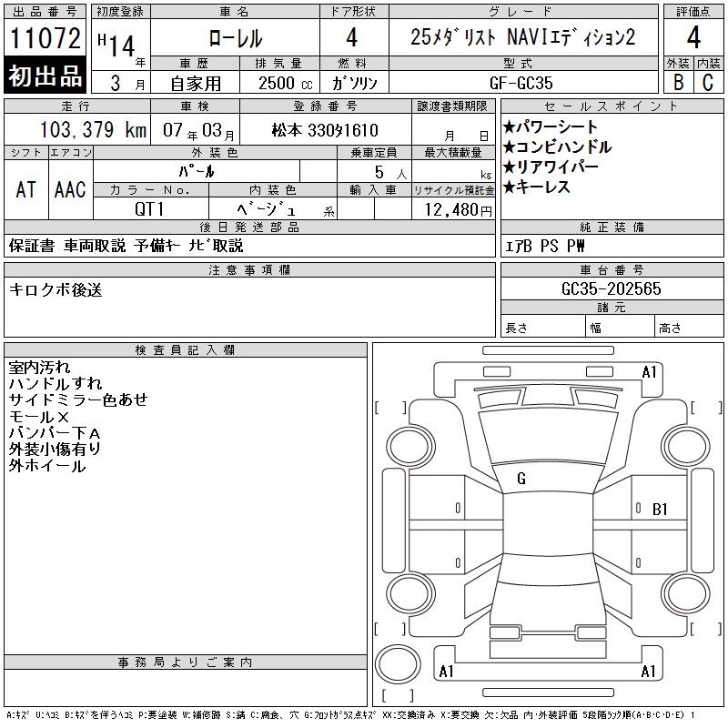The image size is (728, 728).
Task: Select the ★コンビハンドル sales point
Action: [557, 147]
